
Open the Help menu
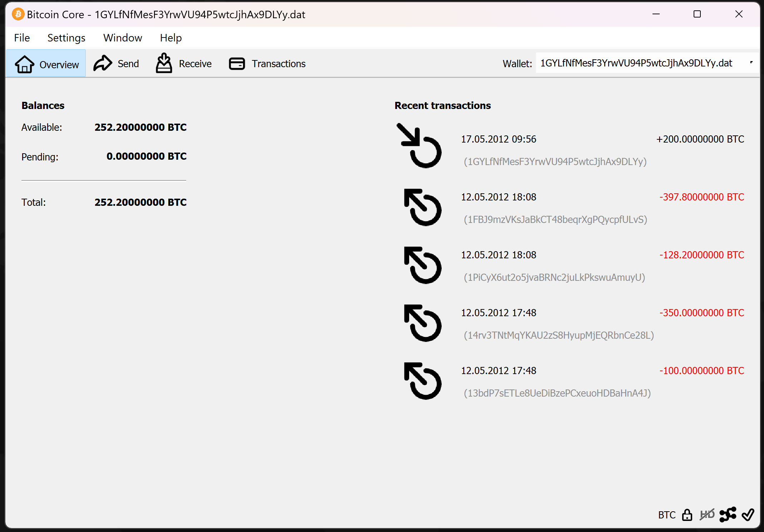[x=170, y=38]
